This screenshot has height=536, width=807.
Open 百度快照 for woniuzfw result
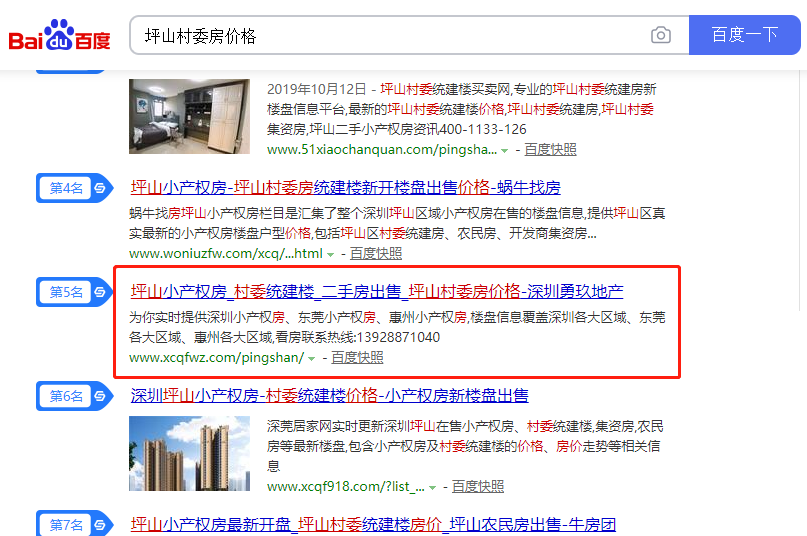point(376,253)
